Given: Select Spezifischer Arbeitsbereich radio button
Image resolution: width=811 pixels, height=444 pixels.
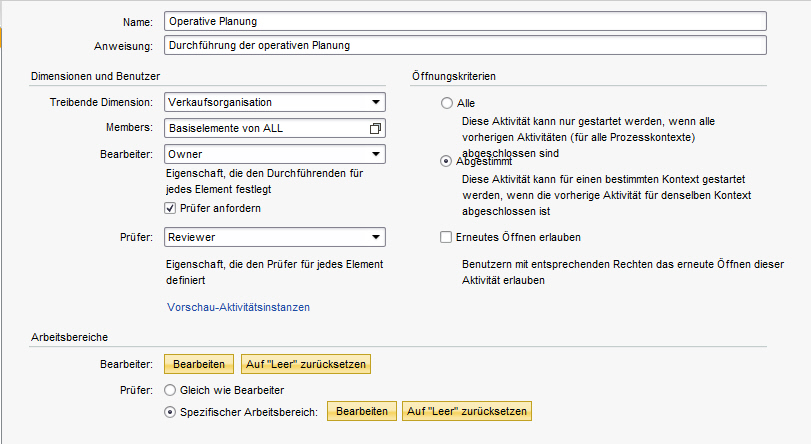Looking at the screenshot, I should click(170, 412).
